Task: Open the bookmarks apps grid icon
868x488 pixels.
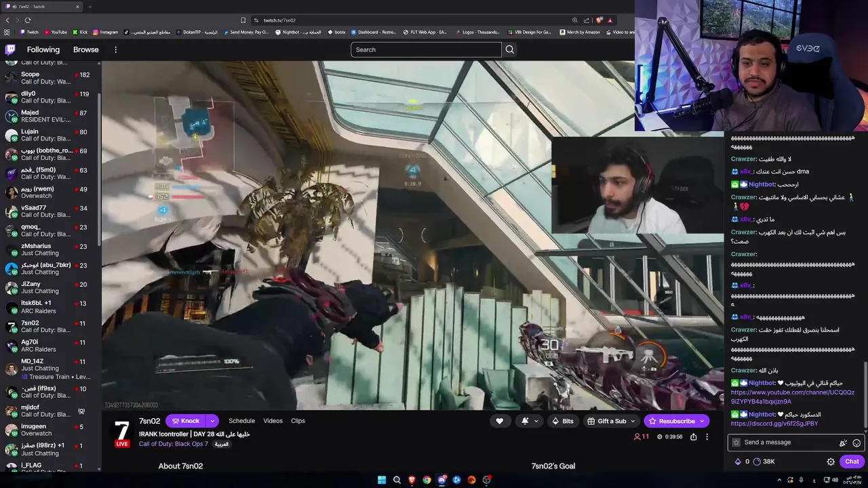Action: coord(7,32)
